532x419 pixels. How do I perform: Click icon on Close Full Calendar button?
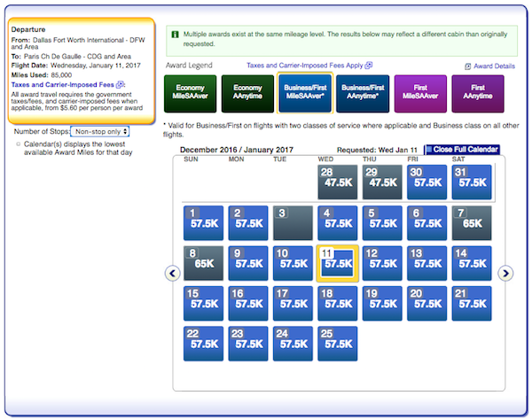coord(429,149)
